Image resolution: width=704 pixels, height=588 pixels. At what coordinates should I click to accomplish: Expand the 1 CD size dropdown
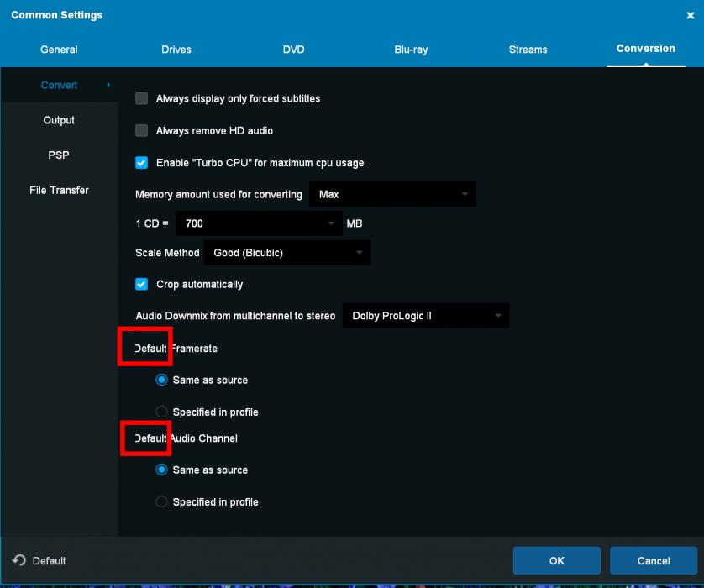pyautogui.click(x=257, y=224)
